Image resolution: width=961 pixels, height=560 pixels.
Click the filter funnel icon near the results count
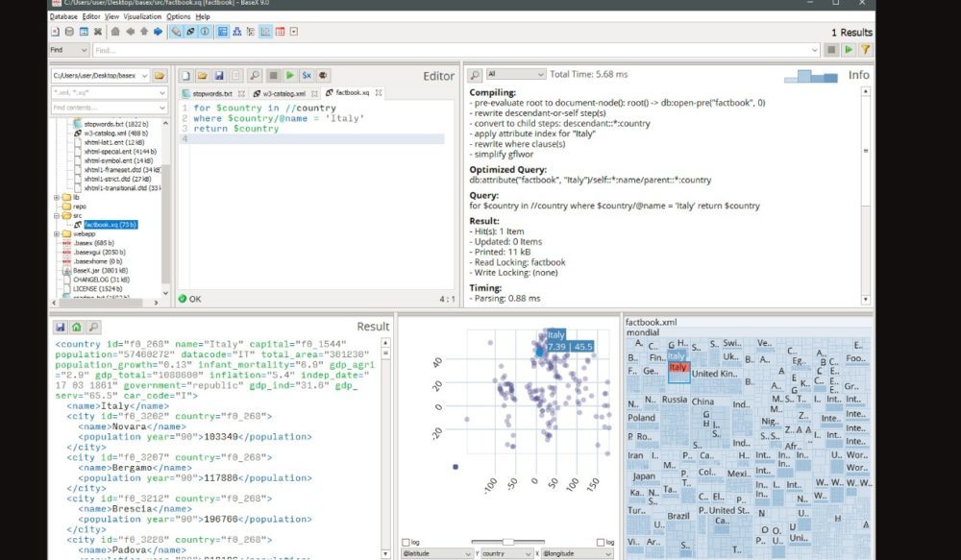click(x=865, y=49)
